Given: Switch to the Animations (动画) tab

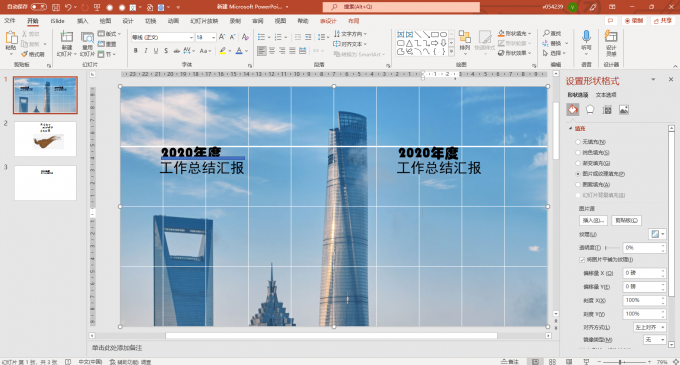Looking at the screenshot, I should pos(173,21).
